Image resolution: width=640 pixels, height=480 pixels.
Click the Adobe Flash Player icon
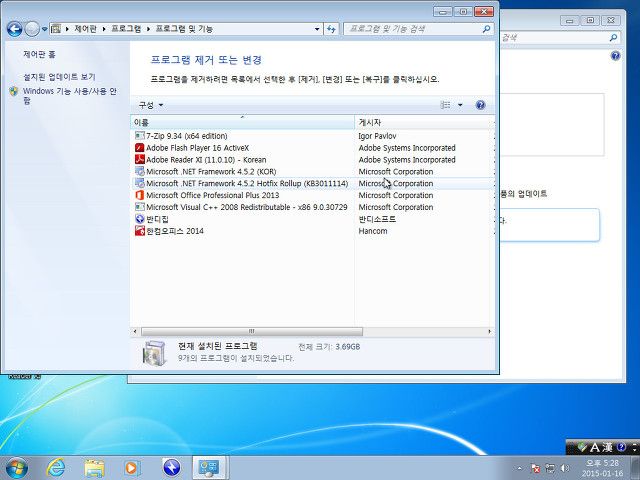tap(140, 148)
